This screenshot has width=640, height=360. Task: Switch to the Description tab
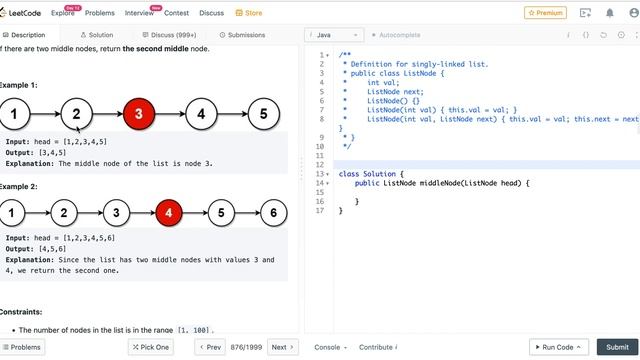(x=24, y=35)
